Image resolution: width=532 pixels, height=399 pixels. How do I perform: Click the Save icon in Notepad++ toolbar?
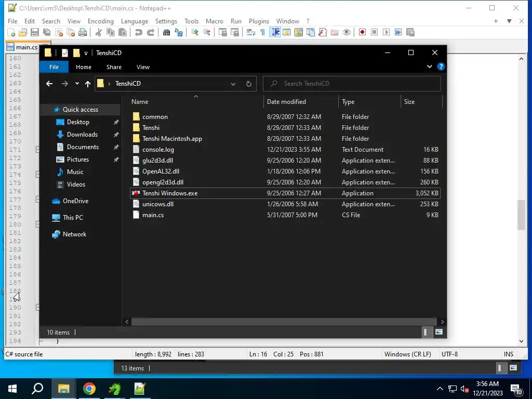pos(35,32)
